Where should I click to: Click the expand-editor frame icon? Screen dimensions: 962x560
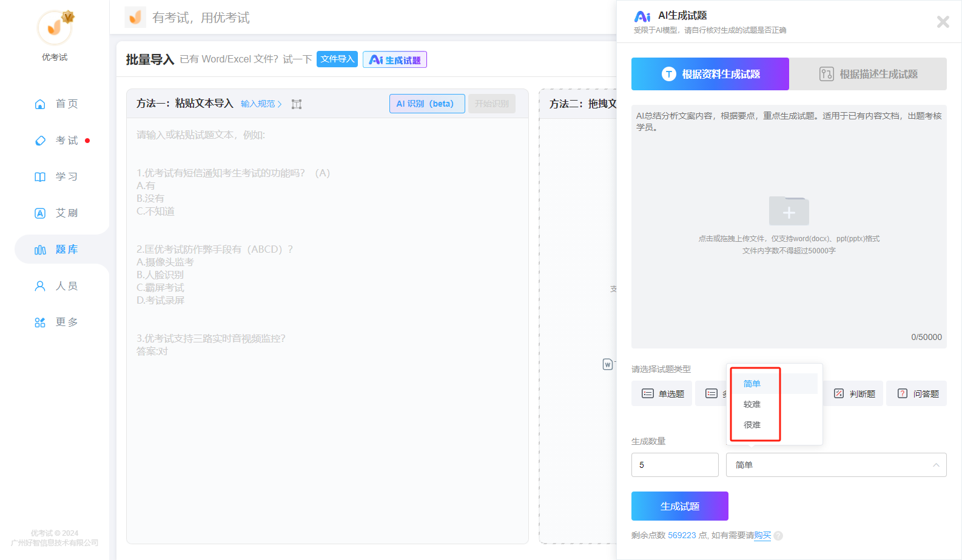point(297,104)
